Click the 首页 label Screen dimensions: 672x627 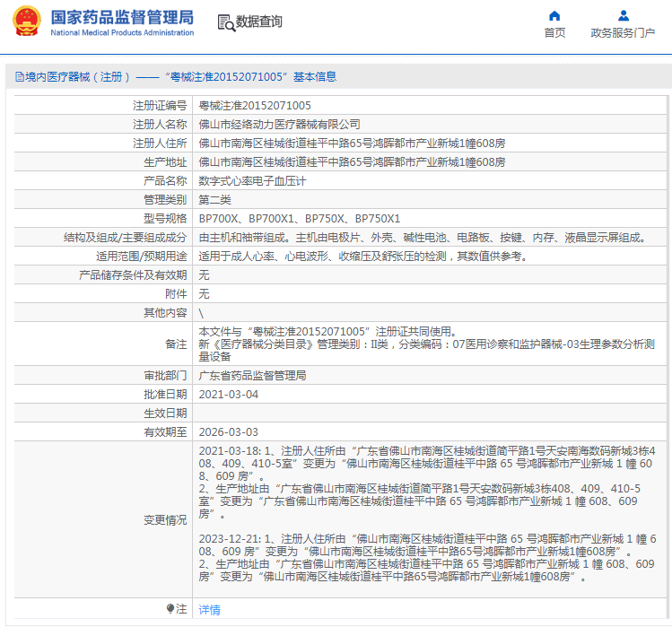point(554,32)
